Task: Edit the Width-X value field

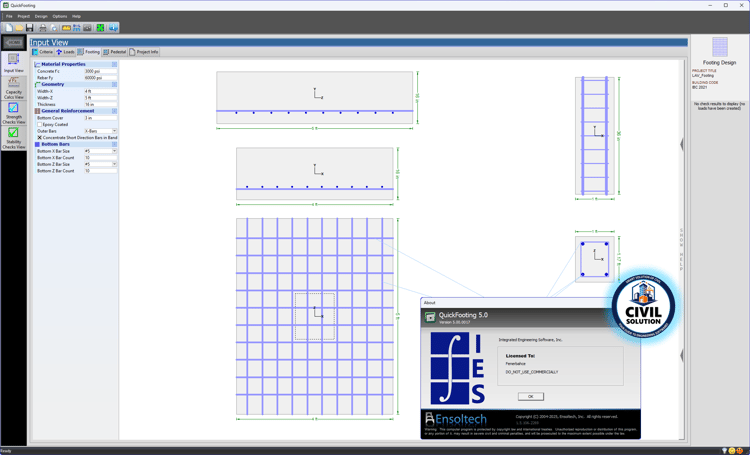Action: coord(100,91)
